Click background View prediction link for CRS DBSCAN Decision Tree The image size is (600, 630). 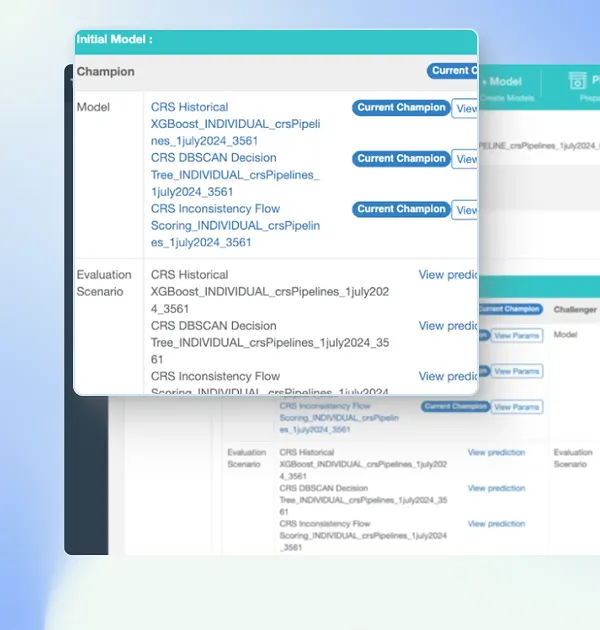[x=496, y=489]
